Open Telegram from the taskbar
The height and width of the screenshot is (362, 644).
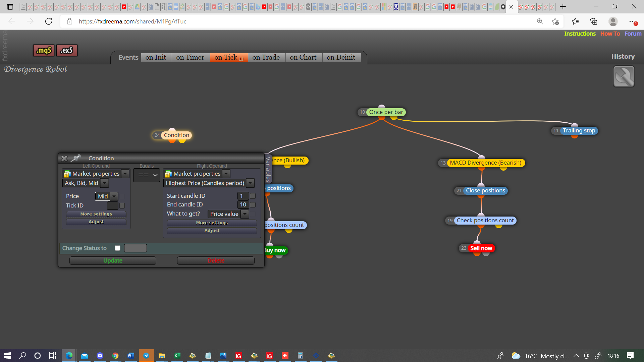(146, 356)
